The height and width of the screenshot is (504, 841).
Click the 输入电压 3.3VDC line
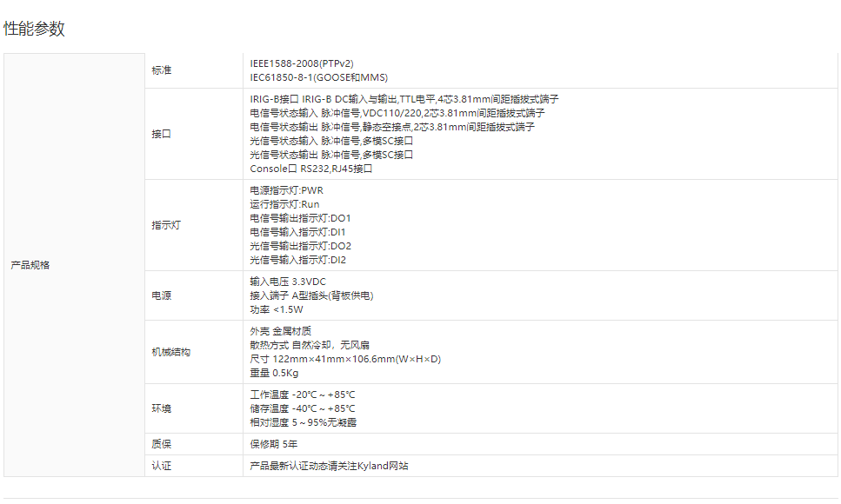point(288,282)
